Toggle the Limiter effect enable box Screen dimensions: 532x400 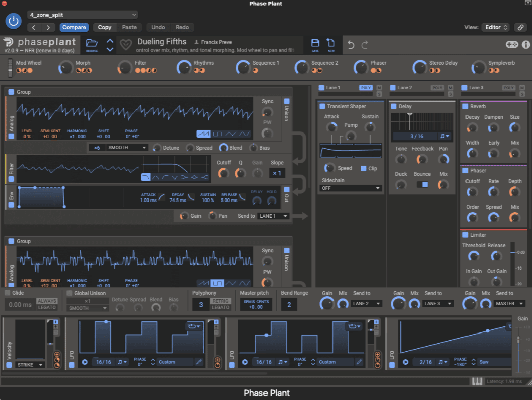(x=465, y=235)
